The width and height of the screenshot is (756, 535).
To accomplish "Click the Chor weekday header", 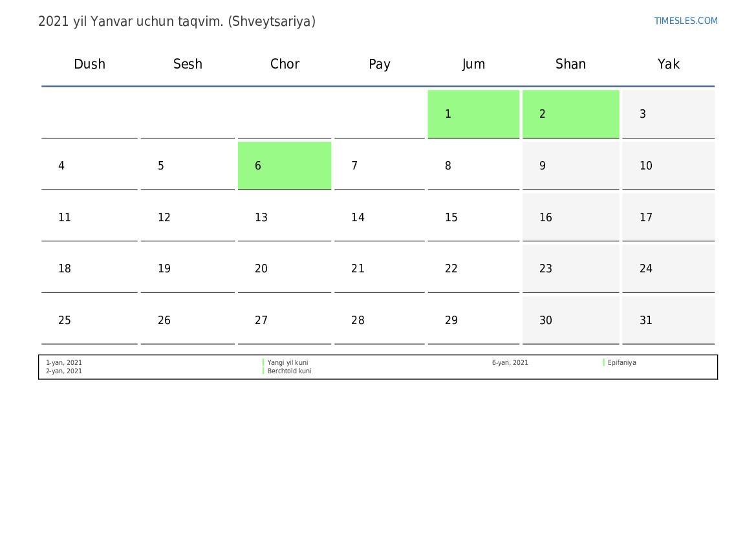I will point(285,64).
